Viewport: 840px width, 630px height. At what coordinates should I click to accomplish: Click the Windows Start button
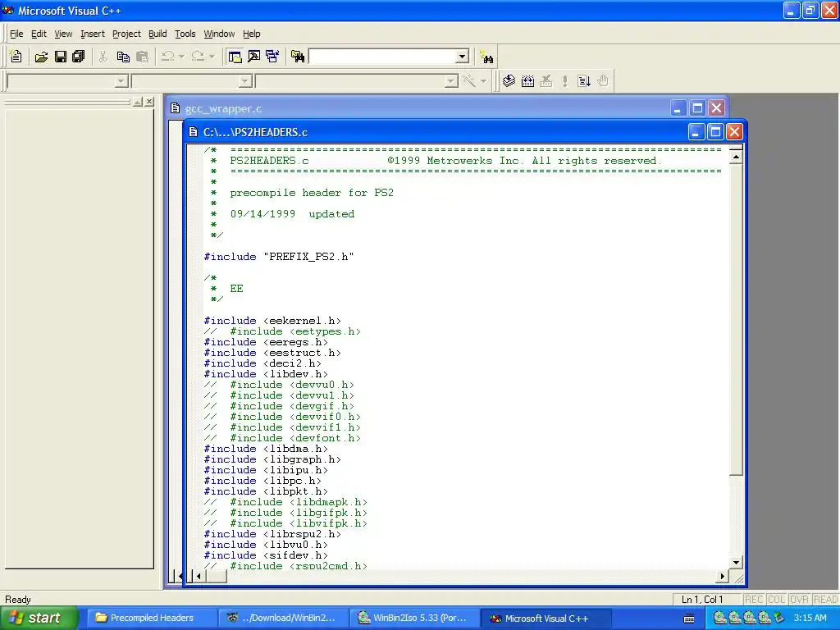(x=39, y=618)
